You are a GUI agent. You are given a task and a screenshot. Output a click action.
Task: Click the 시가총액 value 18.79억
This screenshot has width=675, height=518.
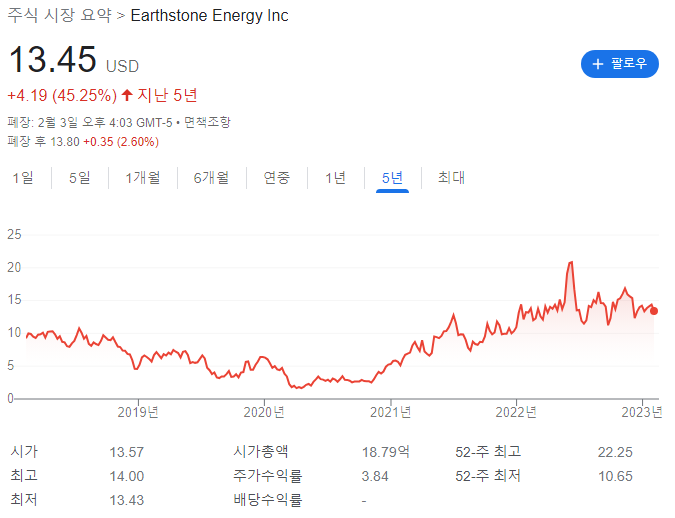[x=385, y=452]
